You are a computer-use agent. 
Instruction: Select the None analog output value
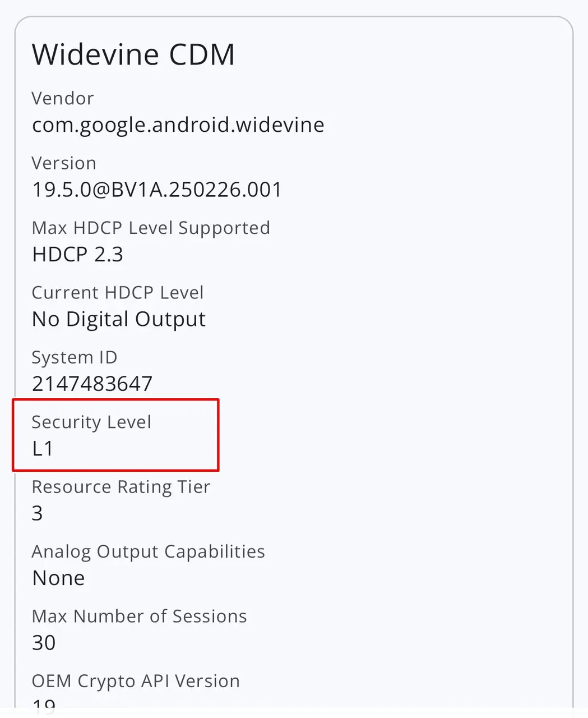(59, 578)
